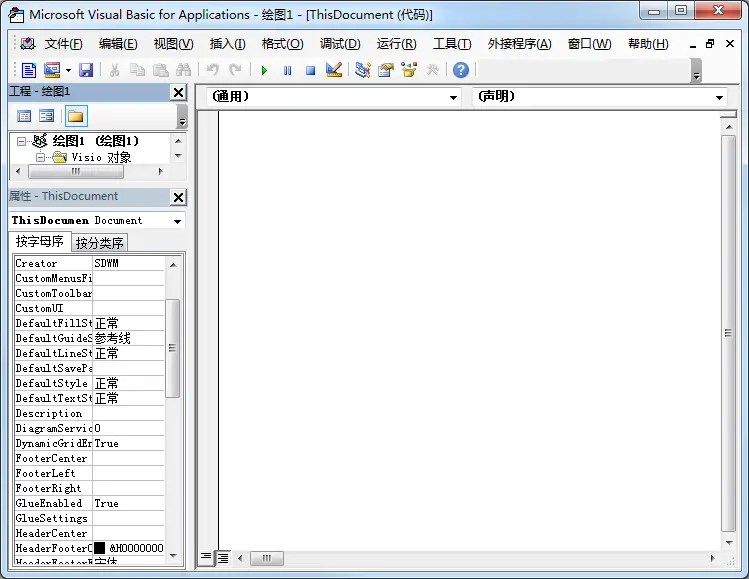Click View Object icon in project panel
The image size is (749, 579).
[47, 116]
